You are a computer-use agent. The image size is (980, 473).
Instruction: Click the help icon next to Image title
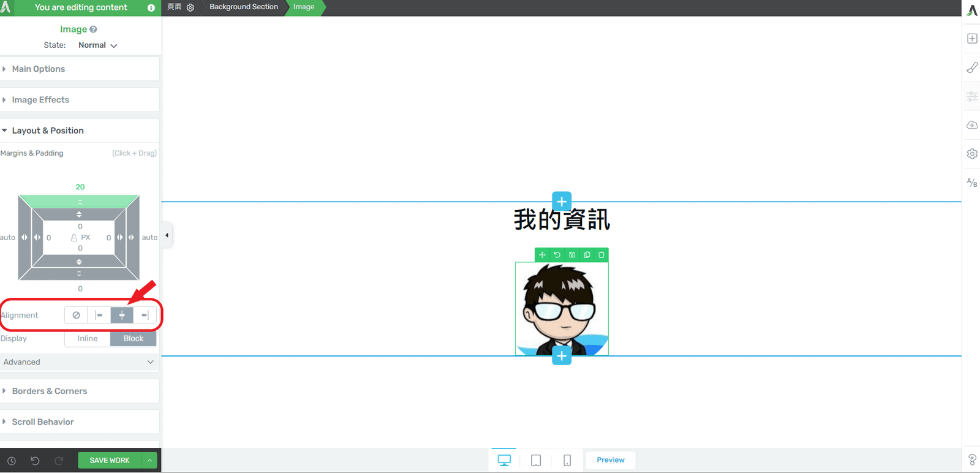[93, 29]
